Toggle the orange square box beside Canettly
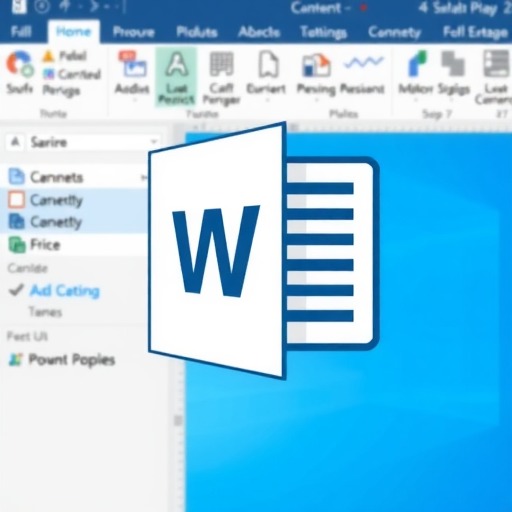 (16, 200)
